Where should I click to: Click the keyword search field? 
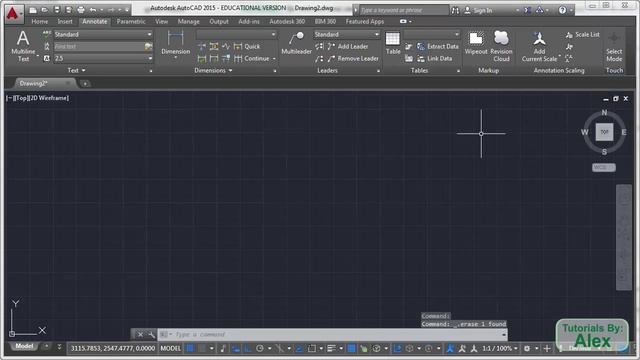(x=404, y=10)
